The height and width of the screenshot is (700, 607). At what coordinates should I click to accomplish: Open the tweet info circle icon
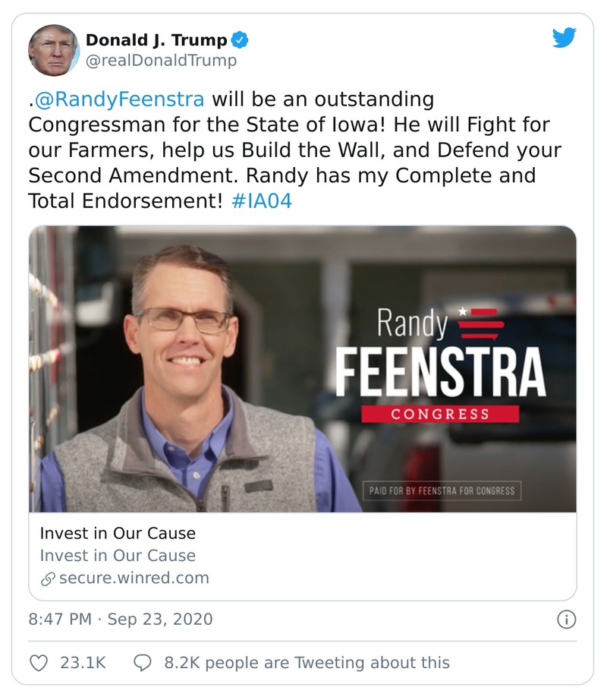566,620
